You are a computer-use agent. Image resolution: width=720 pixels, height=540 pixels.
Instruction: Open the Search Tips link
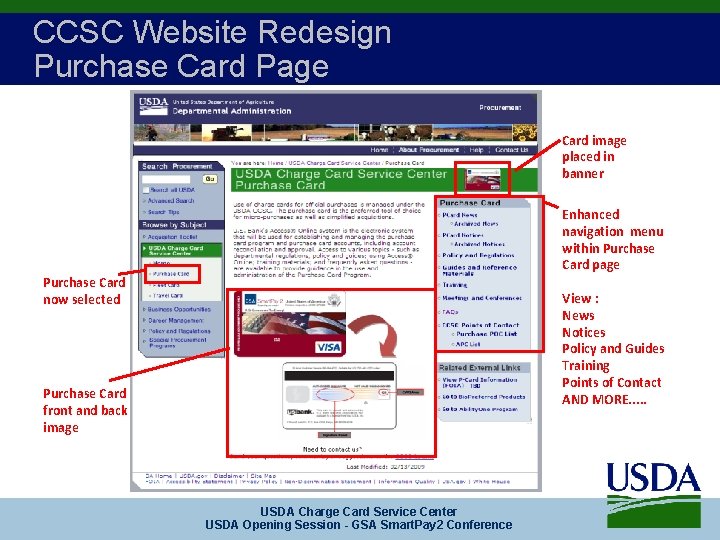pos(163,212)
